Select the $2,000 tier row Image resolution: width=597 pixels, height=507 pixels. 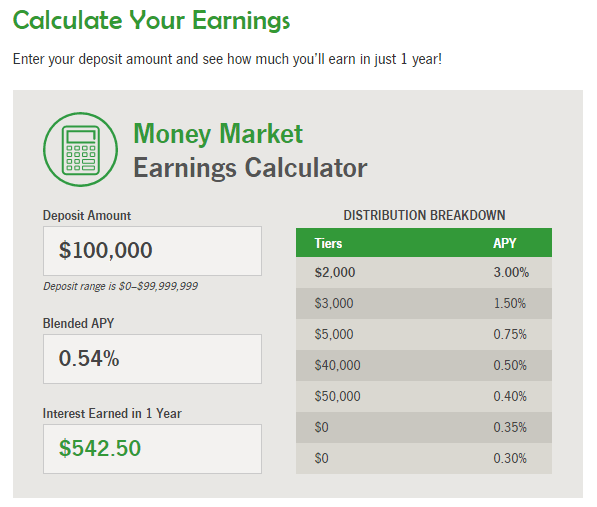(424, 273)
